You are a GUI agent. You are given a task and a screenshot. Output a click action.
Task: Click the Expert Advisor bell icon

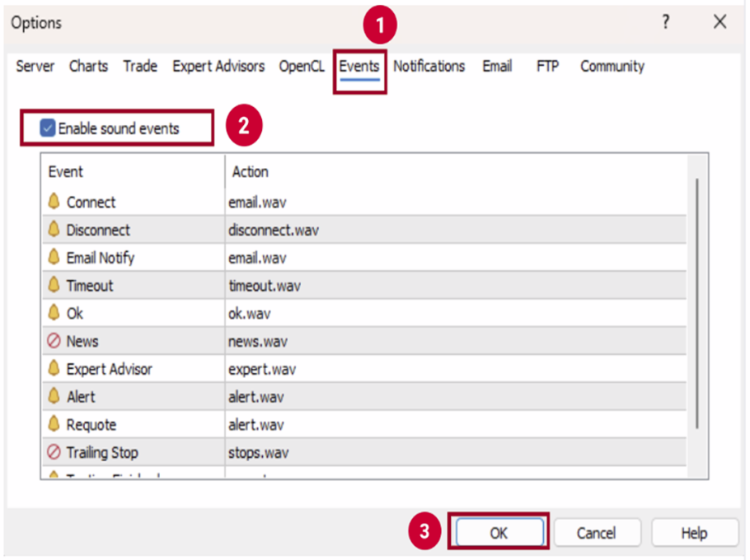coord(54,369)
